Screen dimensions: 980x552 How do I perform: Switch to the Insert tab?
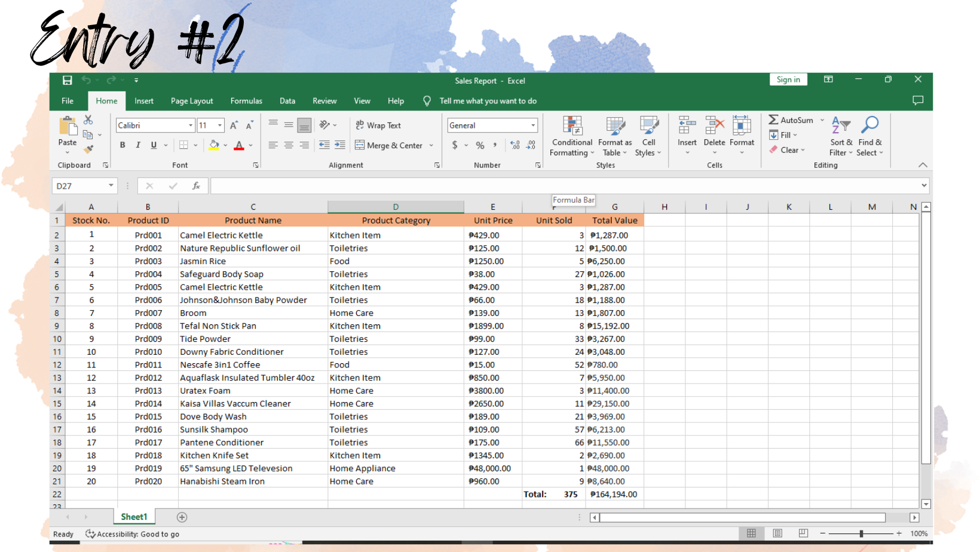click(x=144, y=101)
